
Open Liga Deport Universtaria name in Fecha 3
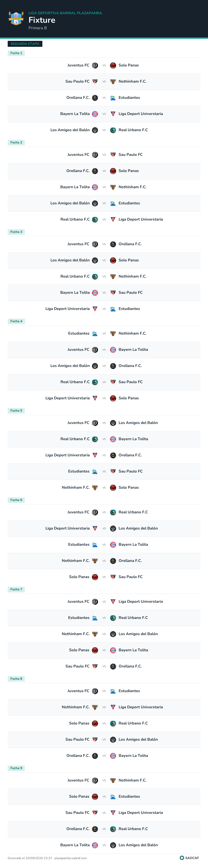pos(67,309)
